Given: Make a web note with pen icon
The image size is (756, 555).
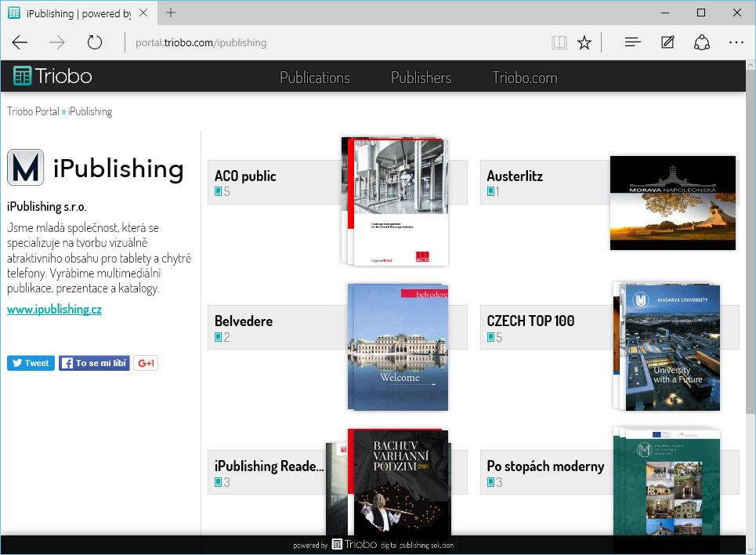Looking at the screenshot, I should 667,42.
